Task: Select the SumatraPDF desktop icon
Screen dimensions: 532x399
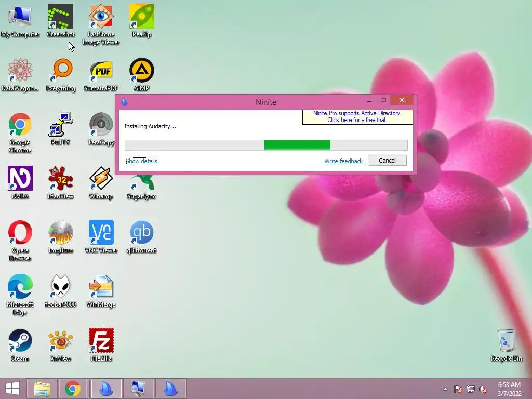Action: 101,75
